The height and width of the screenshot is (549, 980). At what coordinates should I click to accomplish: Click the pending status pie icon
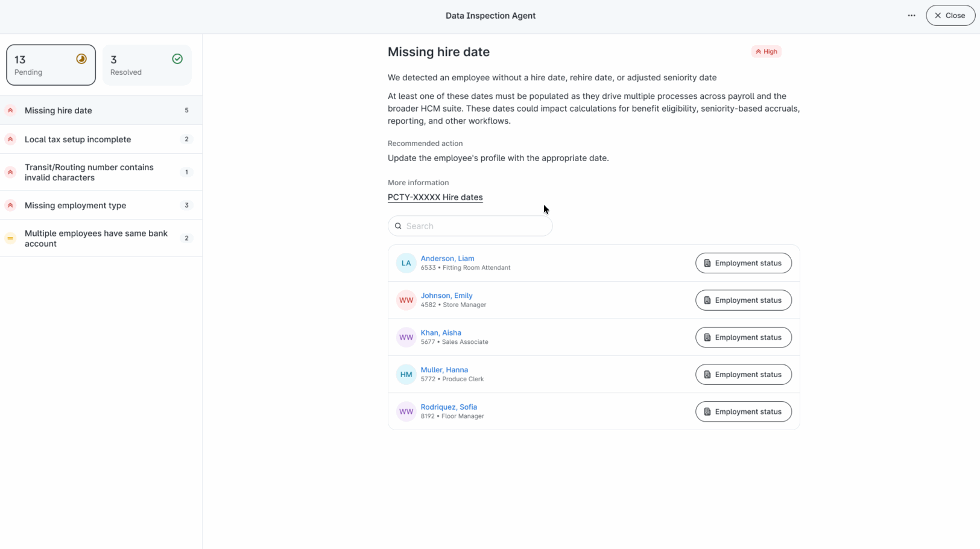(81, 59)
